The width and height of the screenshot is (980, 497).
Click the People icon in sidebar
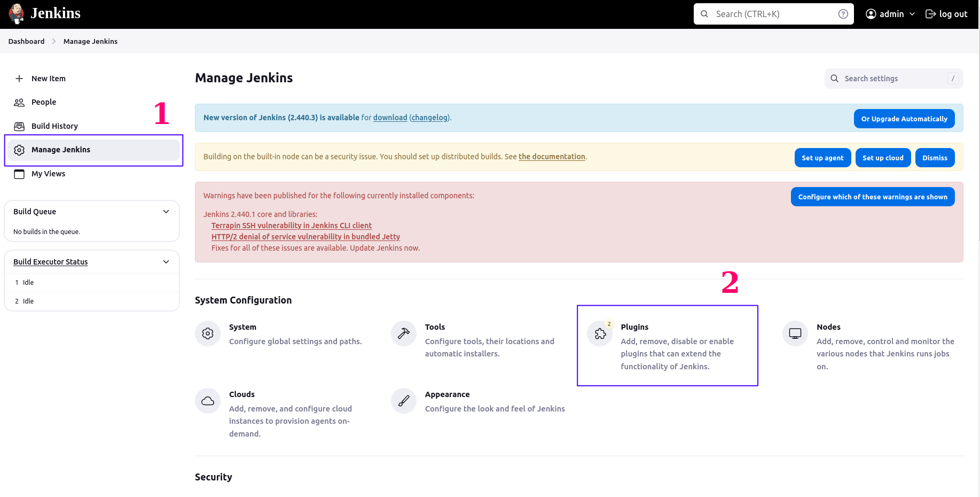pyautogui.click(x=19, y=102)
